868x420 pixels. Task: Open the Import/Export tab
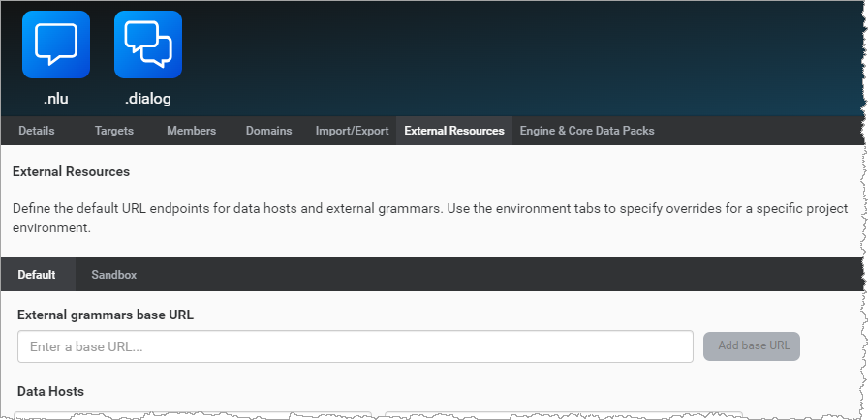coord(352,131)
